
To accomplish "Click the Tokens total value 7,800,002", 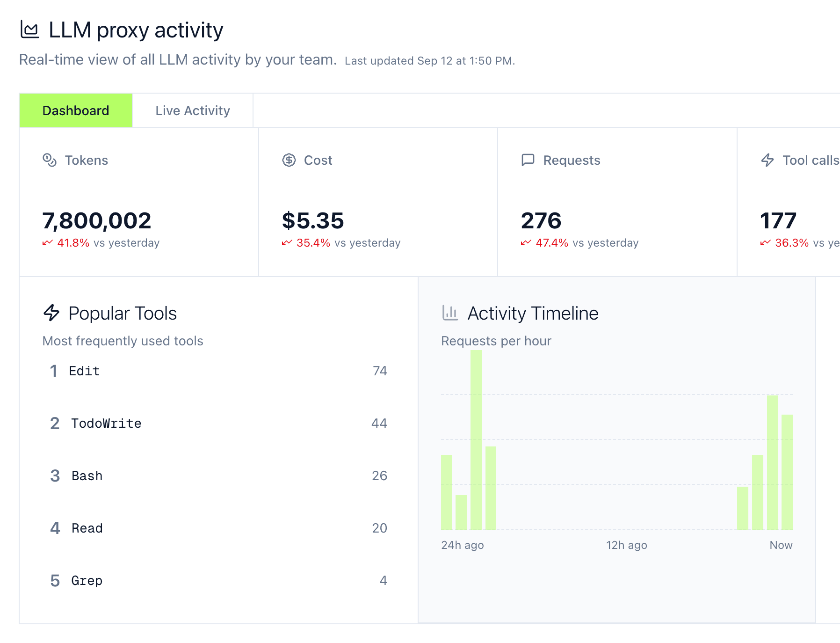I will click(96, 220).
